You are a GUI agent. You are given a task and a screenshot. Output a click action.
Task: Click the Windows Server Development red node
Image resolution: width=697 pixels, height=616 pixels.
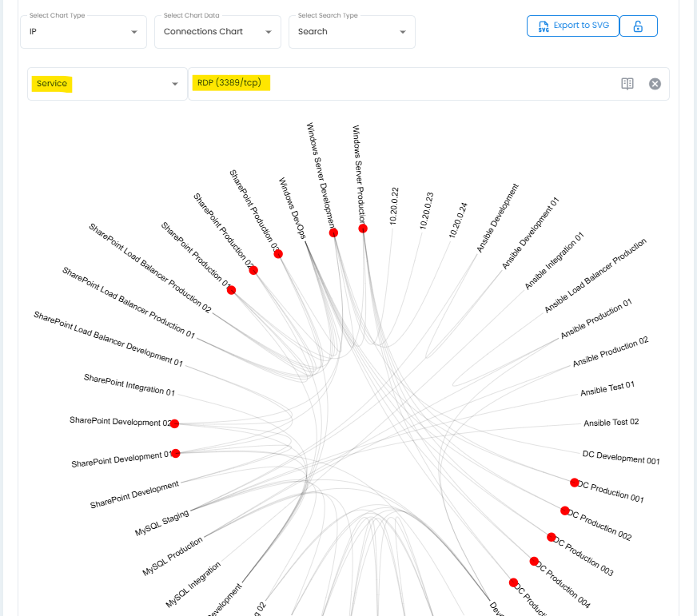(x=333, y=232)
